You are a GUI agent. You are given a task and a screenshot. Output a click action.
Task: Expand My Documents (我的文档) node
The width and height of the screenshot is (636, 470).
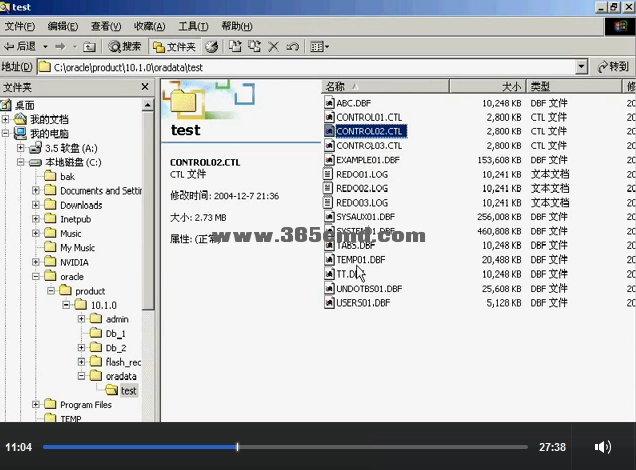(6, 119)
